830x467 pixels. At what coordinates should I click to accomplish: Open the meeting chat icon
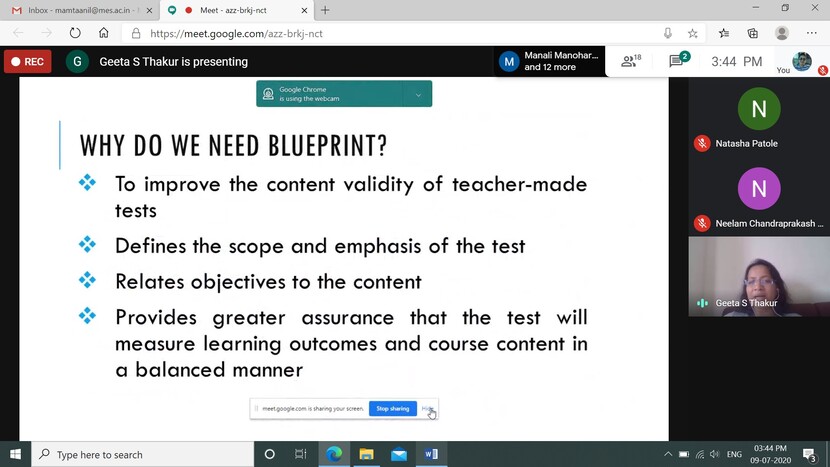(678, 61)
